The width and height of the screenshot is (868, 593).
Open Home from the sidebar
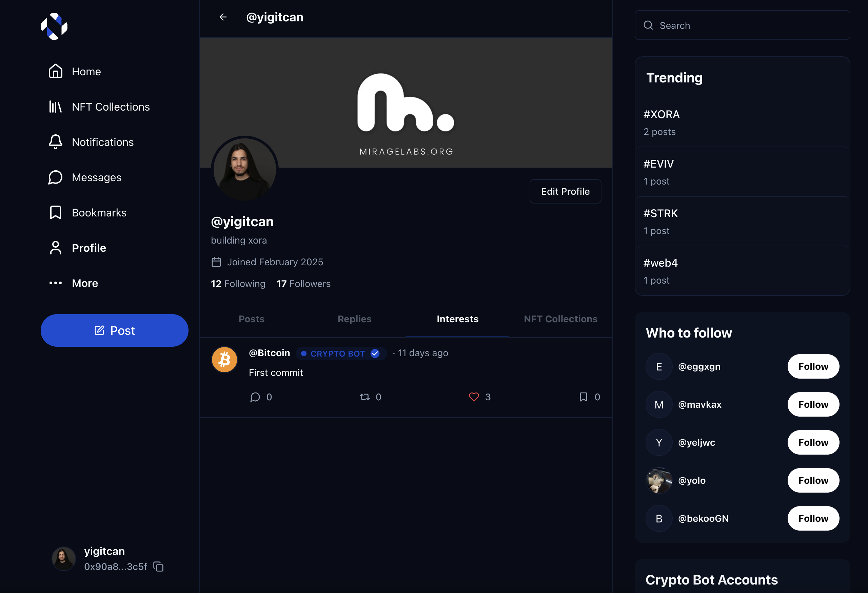coord(75,71)
